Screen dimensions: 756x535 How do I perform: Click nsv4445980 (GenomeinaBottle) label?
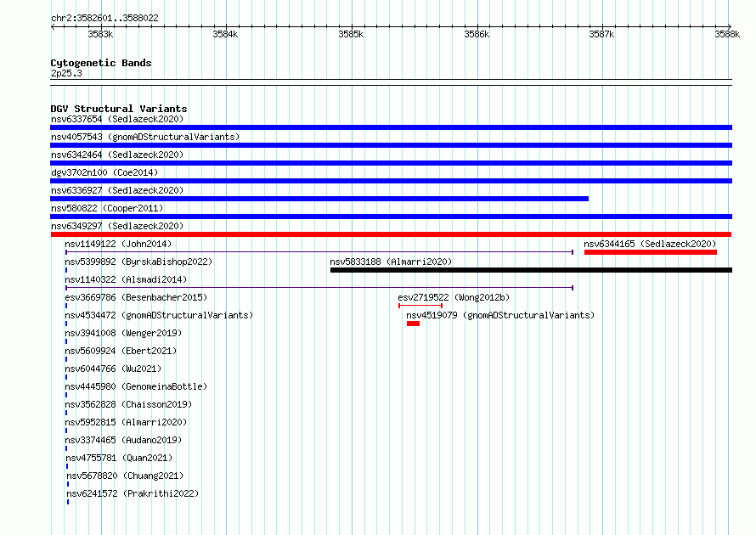(137, 386)
